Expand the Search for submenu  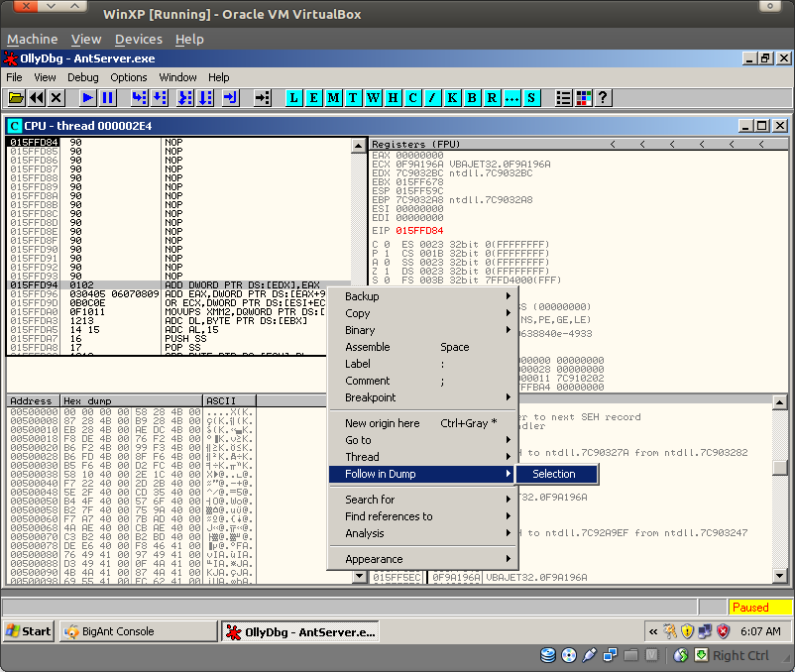(423, 500)
